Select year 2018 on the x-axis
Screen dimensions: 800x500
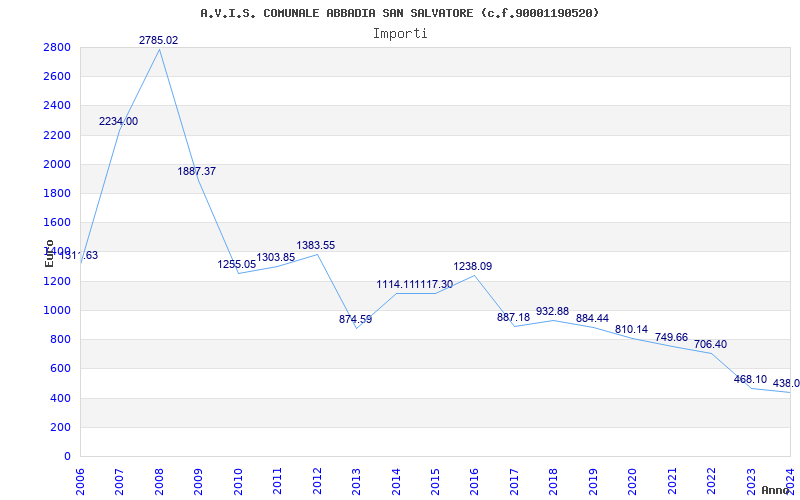554,481
